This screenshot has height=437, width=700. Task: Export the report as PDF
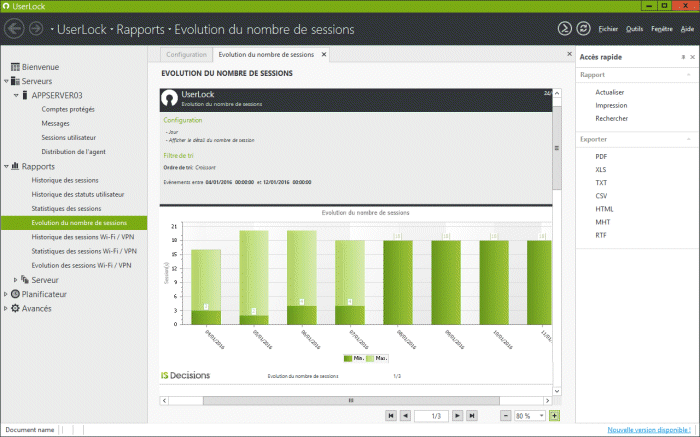[601, 157]
